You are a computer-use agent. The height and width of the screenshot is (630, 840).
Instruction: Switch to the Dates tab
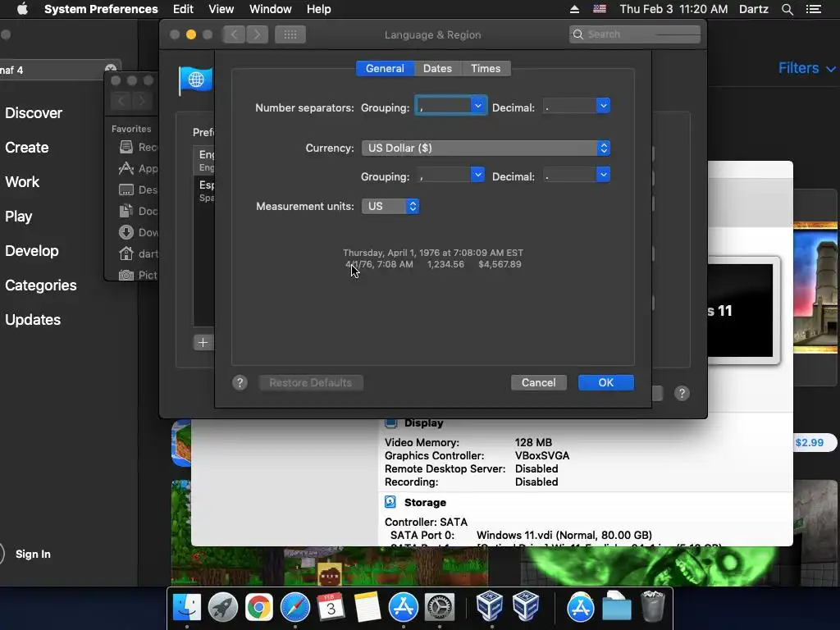437,69
